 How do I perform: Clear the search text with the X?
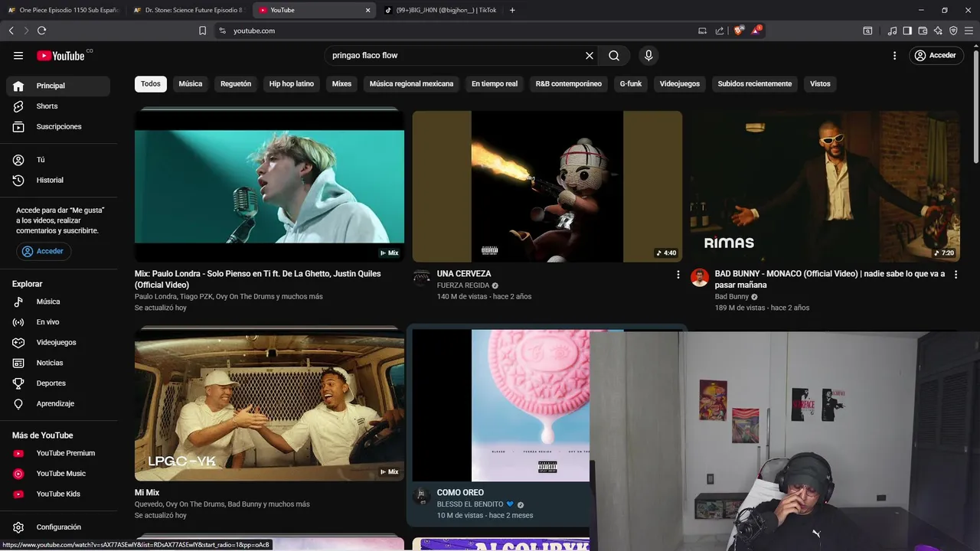[590, 55]
